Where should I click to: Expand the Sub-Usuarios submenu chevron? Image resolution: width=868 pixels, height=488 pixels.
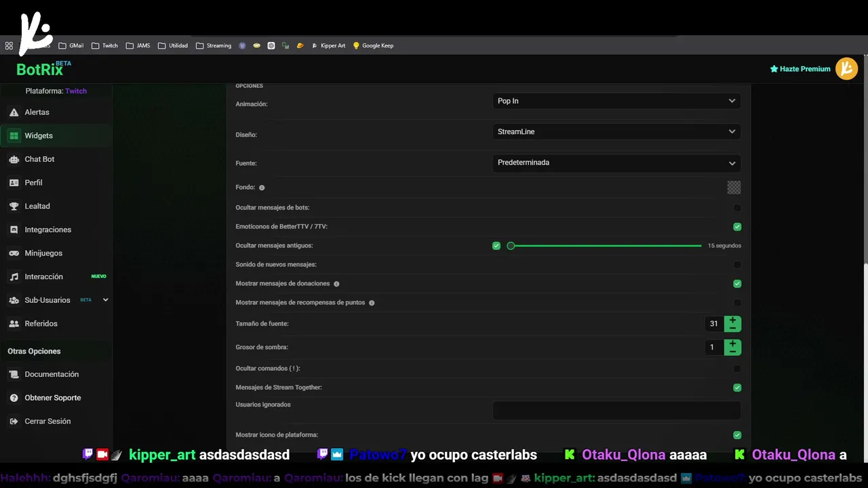(105, 300)
